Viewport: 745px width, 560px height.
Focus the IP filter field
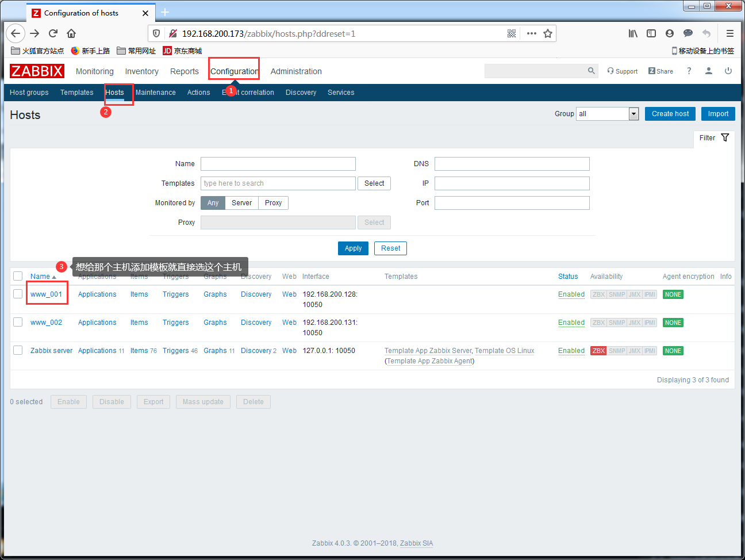(x=512, y=183)
